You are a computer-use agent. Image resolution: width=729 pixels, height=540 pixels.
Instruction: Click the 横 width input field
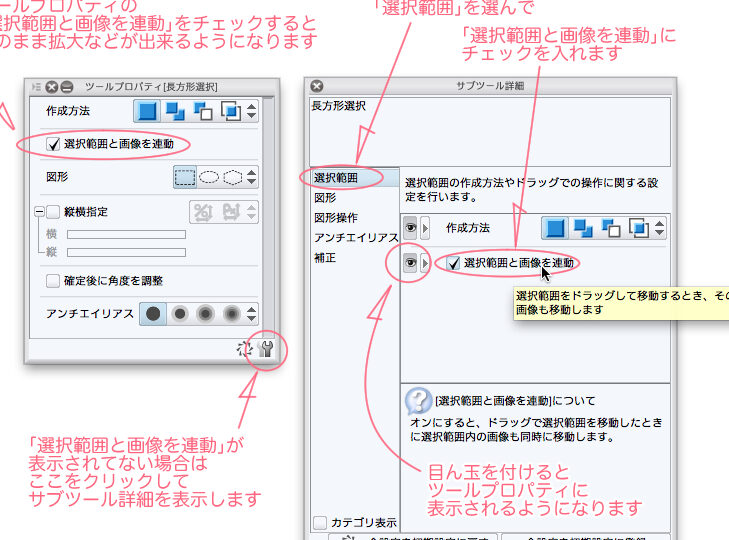126,234
